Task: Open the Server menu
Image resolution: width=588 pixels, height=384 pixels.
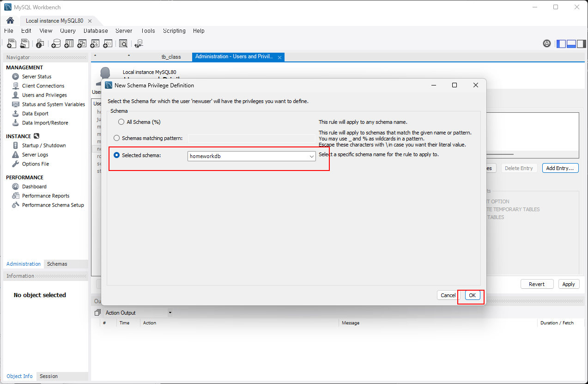Action: (x=124, y=31)
